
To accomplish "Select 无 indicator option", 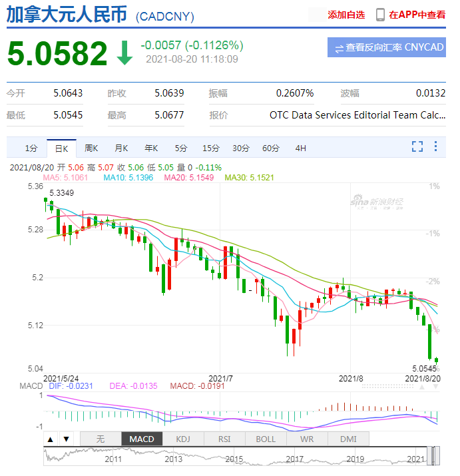I will click(101, 439).
